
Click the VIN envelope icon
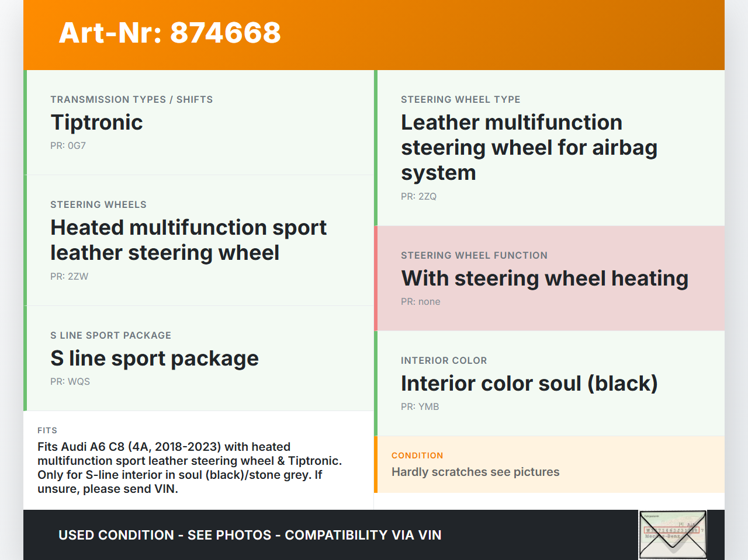tap(673, 534)
